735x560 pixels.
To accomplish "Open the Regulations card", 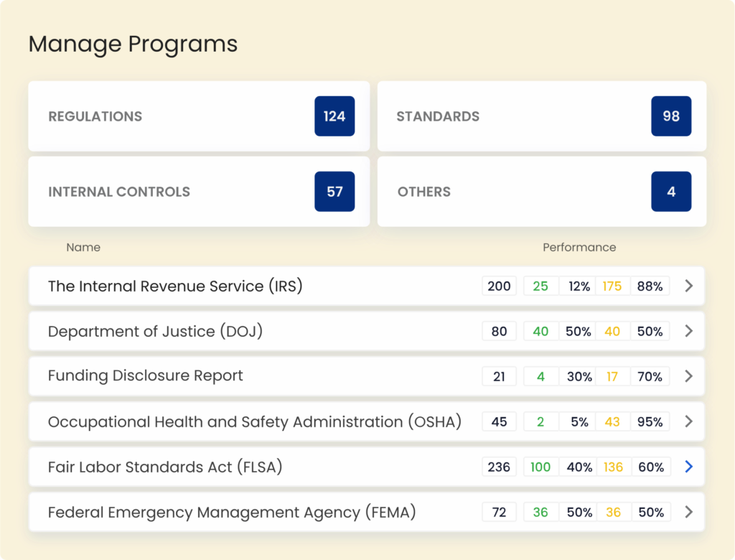I will 199,116.
